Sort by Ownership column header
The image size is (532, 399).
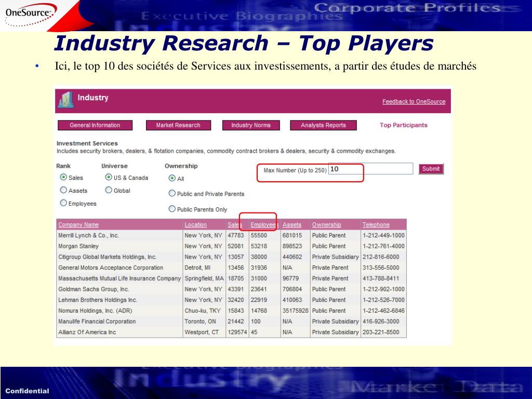coord(326,224)
